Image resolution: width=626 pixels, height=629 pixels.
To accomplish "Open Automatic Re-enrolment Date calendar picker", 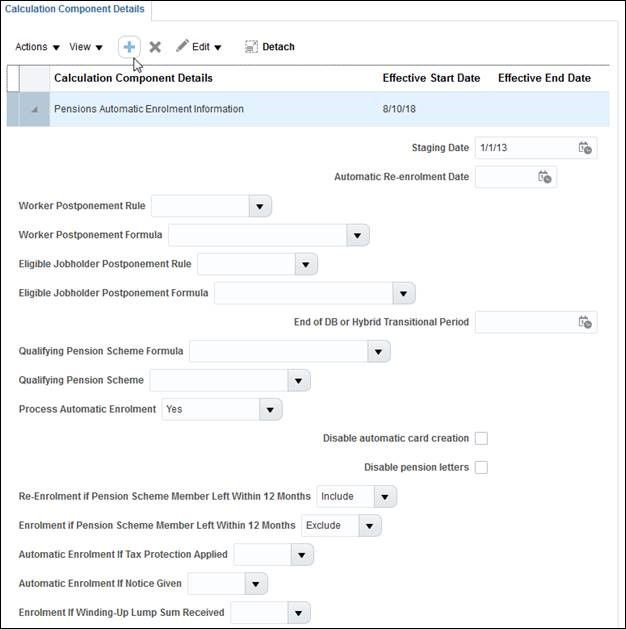I will [x=544, y=177].
